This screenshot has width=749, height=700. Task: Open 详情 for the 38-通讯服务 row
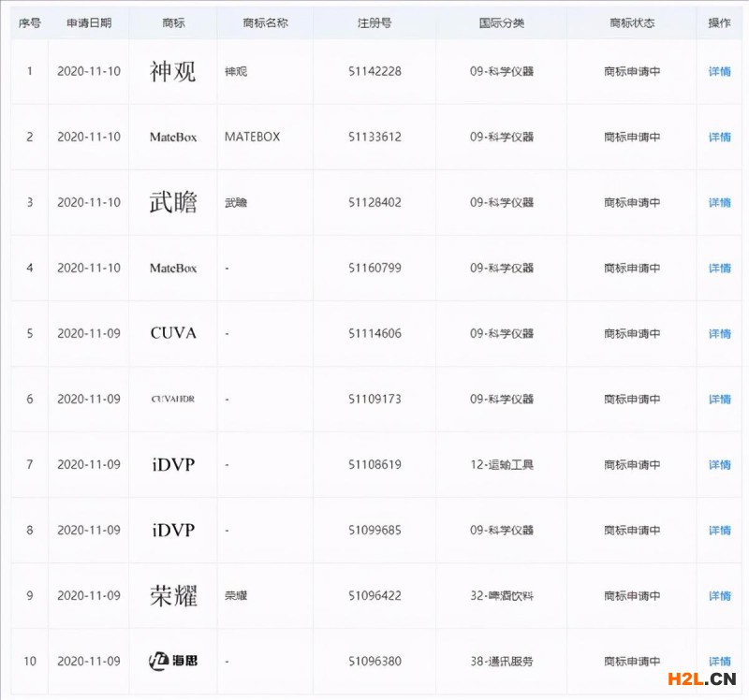(719, 661)
